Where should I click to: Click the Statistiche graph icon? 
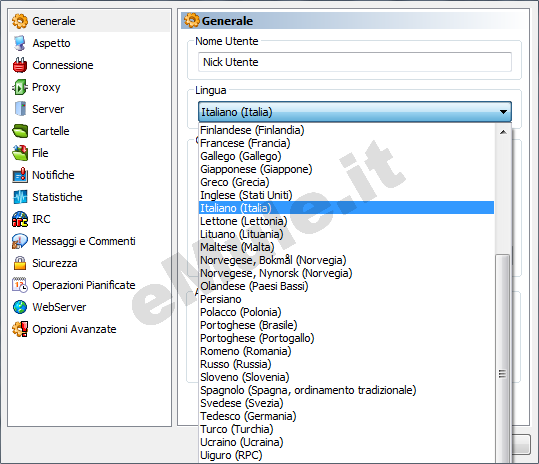click(x=20, y=197)
